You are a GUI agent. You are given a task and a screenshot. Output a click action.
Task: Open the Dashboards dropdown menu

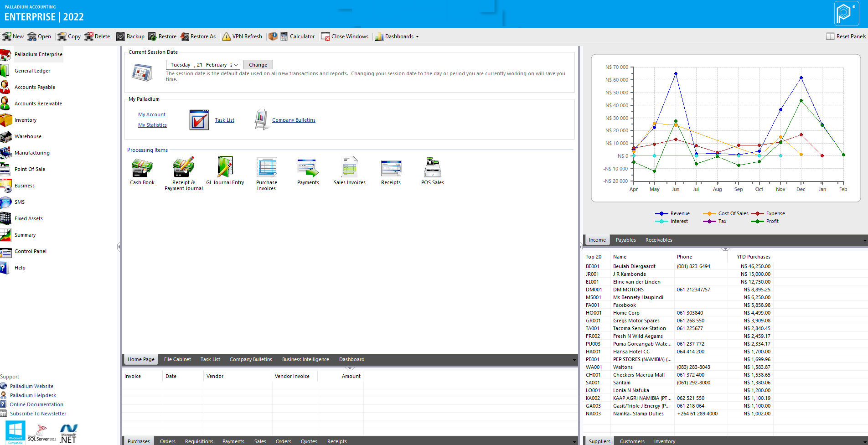pyautogui.click(x=397, y=36)
